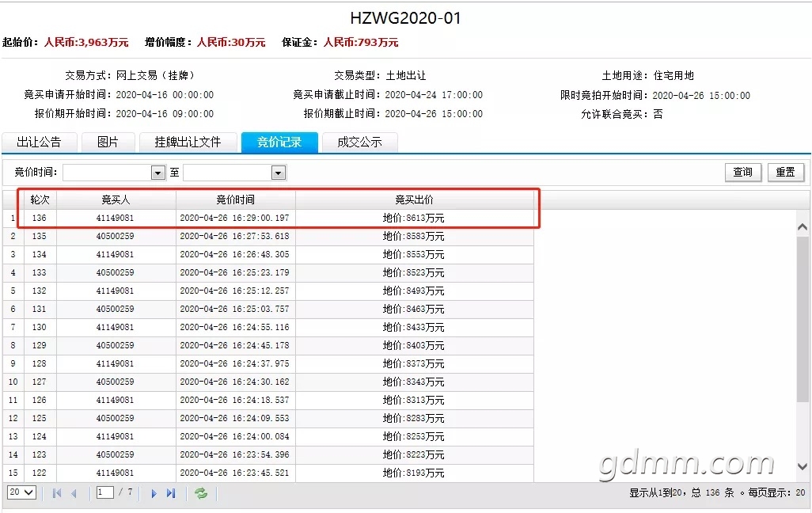The image size is (812, 513).
Task: Go to the next page of records
Action: [x=154, y=493]
